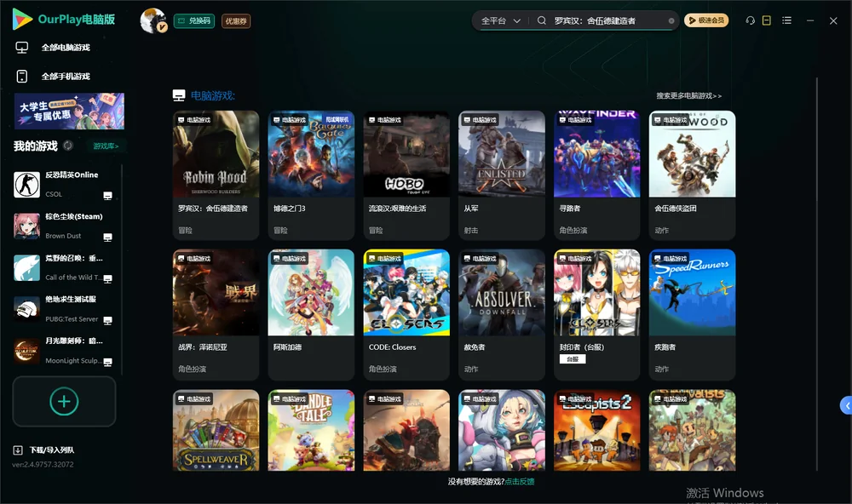Click the version number ver:2.4.9757.32072
This screenshot has width=852, height=504.
tap(43, 464)
